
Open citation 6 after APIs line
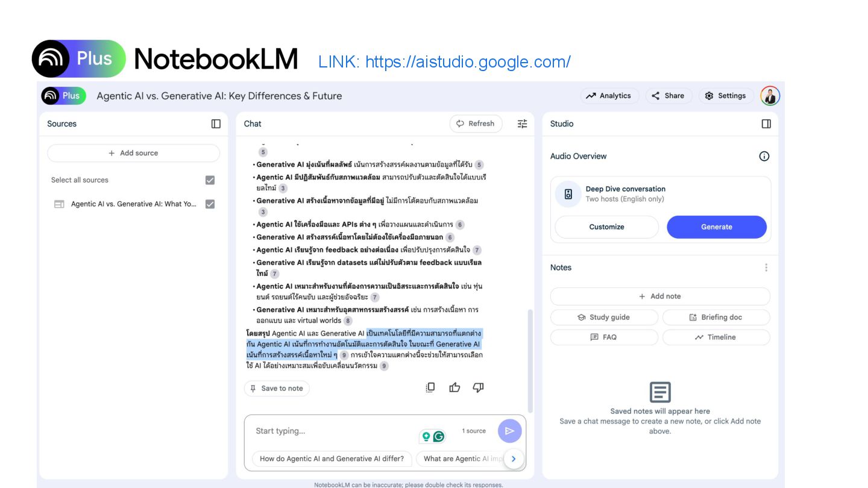tap(460, 225)
